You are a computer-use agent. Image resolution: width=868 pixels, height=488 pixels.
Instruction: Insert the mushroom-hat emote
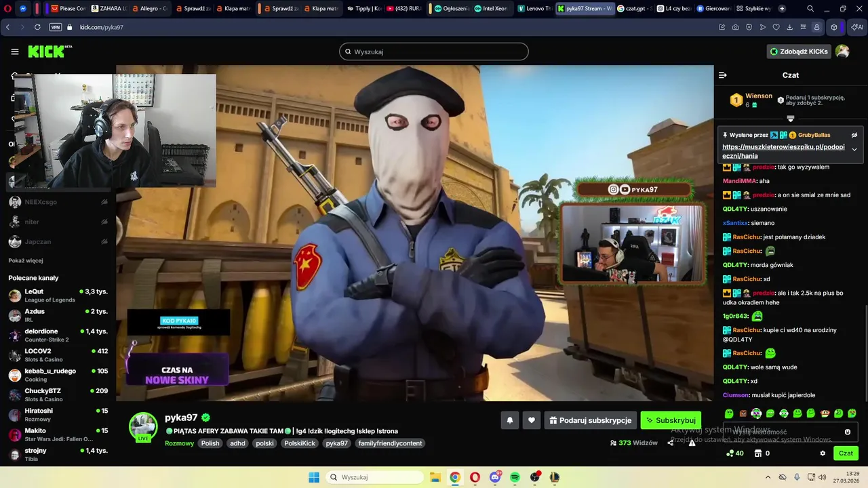tap(825, 413)
